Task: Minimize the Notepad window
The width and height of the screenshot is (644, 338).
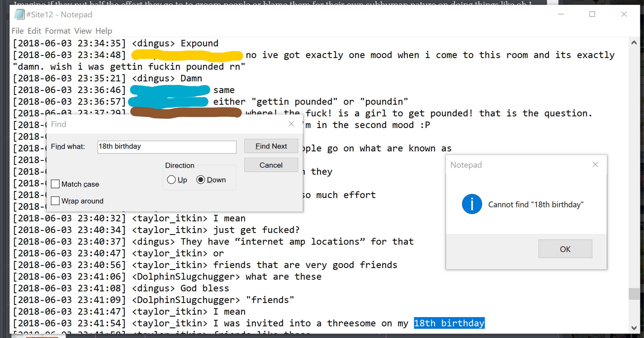Action: pyautogui.click(x=561, y=14)
